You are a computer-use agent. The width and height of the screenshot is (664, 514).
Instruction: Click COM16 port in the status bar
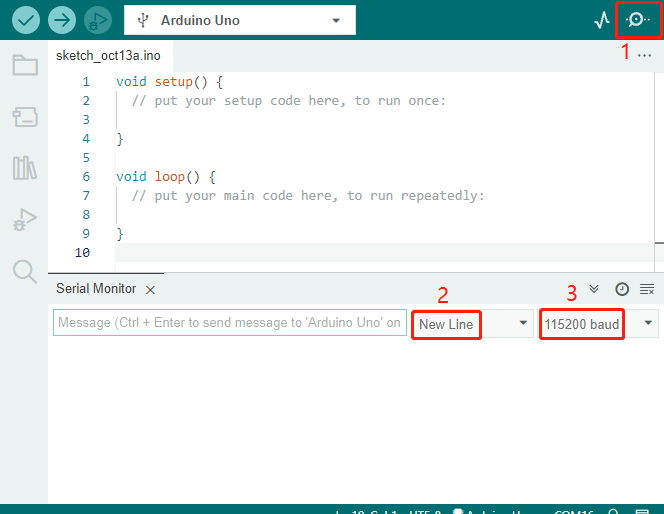(x=574, y=511)
